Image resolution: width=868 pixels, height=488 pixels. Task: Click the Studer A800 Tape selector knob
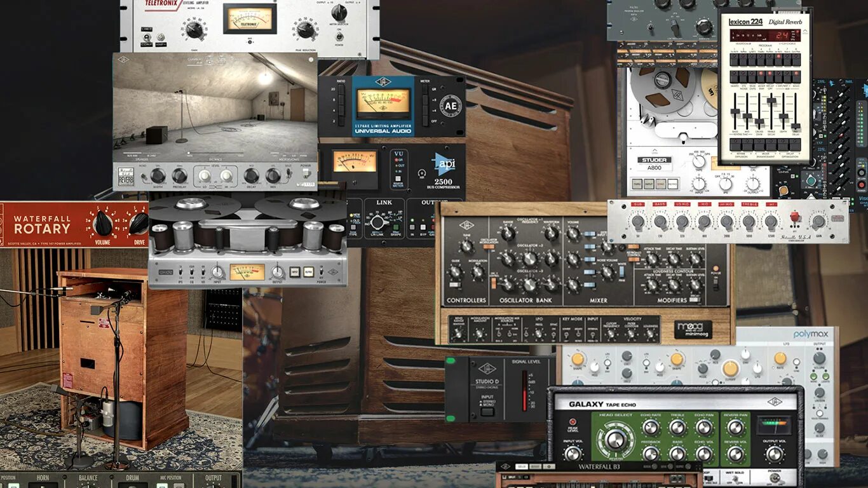[x=699, y=161]
